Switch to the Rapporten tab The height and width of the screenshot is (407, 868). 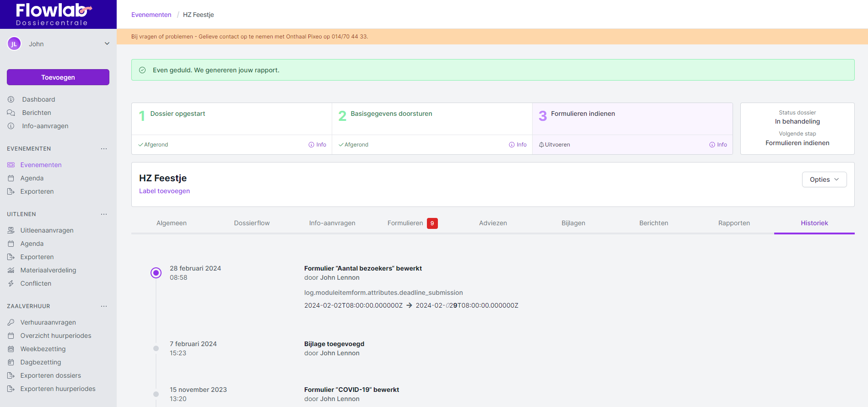point(734,223)
